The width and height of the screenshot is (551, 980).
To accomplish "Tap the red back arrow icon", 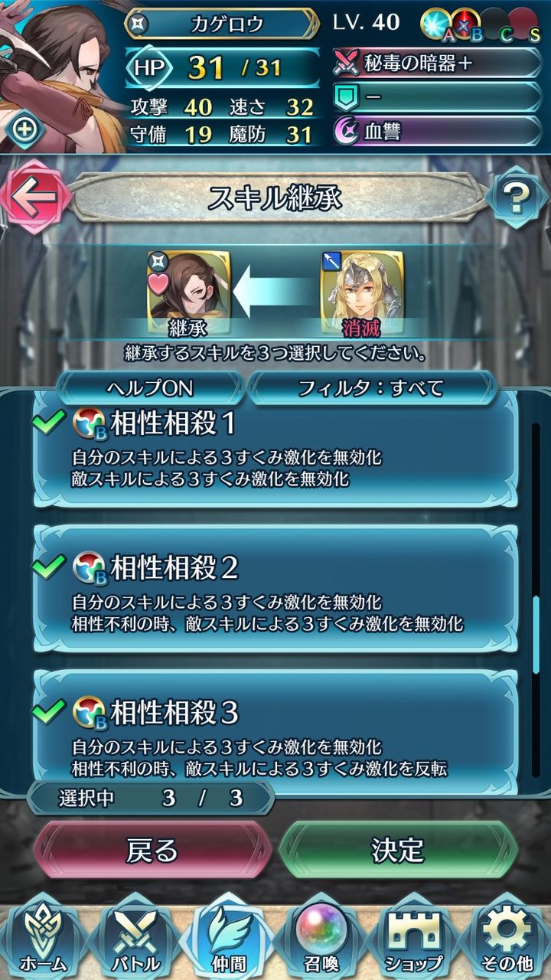I will click(35, 198).
